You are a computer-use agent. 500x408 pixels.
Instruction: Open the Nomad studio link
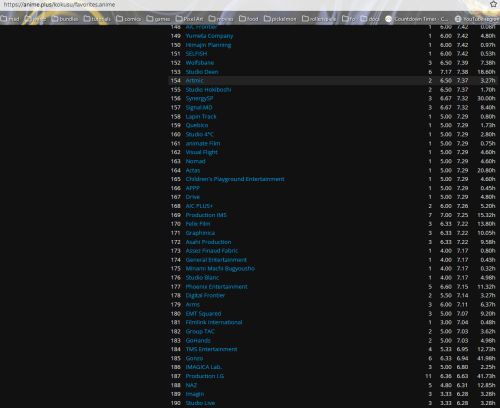click(x=195, y=161)
